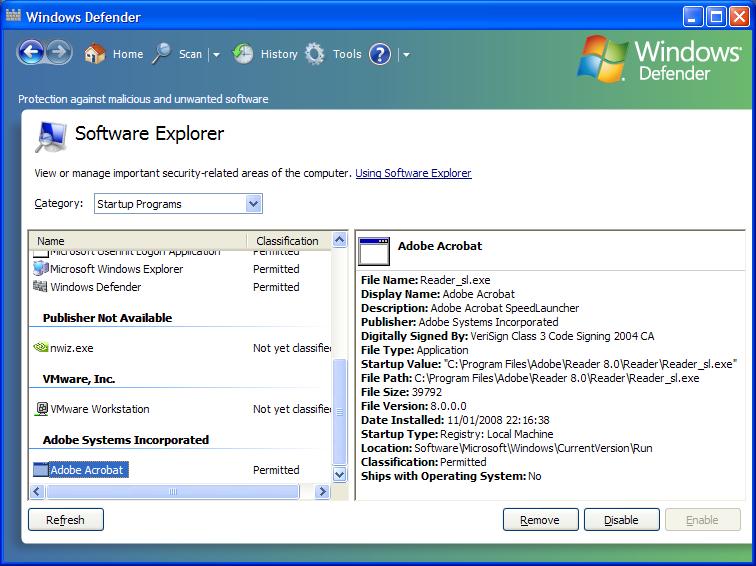Click the Disable button
756x566 pixels.
click(621, 520)
